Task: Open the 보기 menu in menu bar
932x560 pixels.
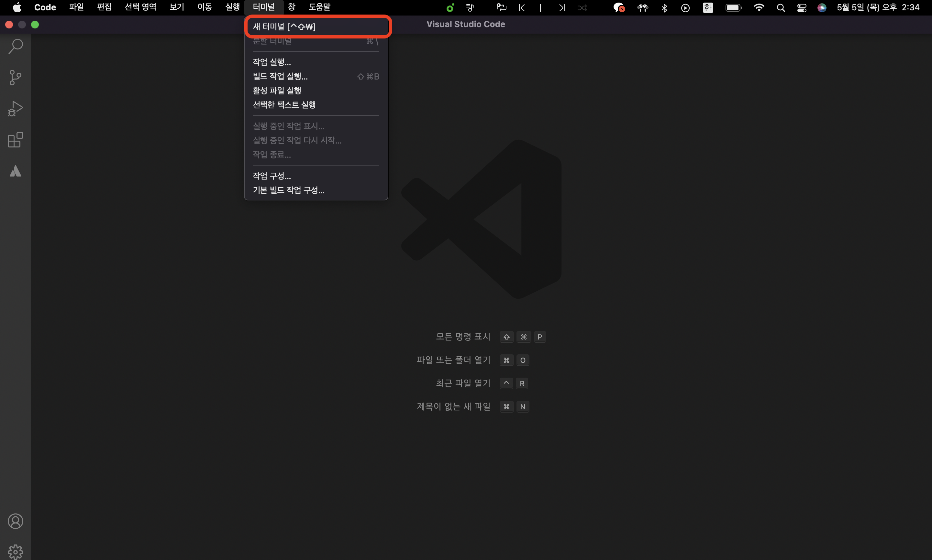Action: coord(176,7)
